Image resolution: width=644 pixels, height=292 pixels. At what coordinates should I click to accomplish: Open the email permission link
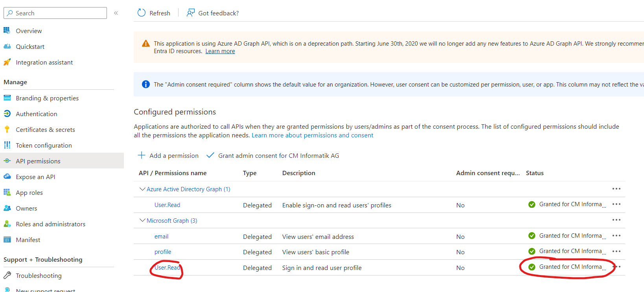tap(161, 237)
